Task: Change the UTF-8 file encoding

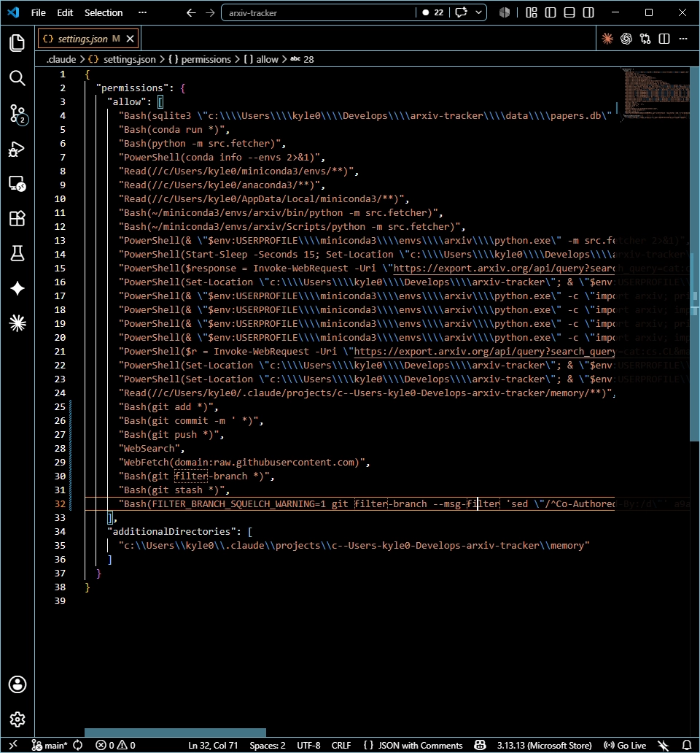Action: (x=308, y=745)
